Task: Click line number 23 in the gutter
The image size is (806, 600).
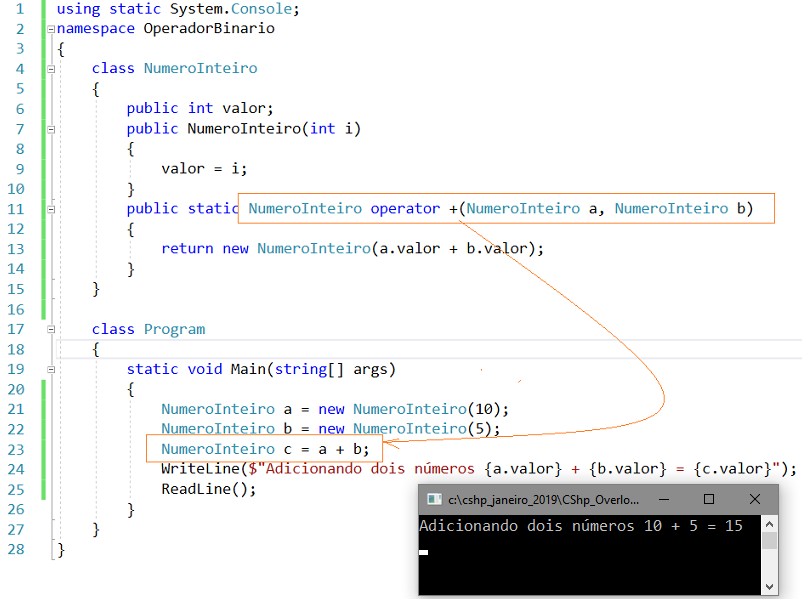Action: tap(16, 450)
